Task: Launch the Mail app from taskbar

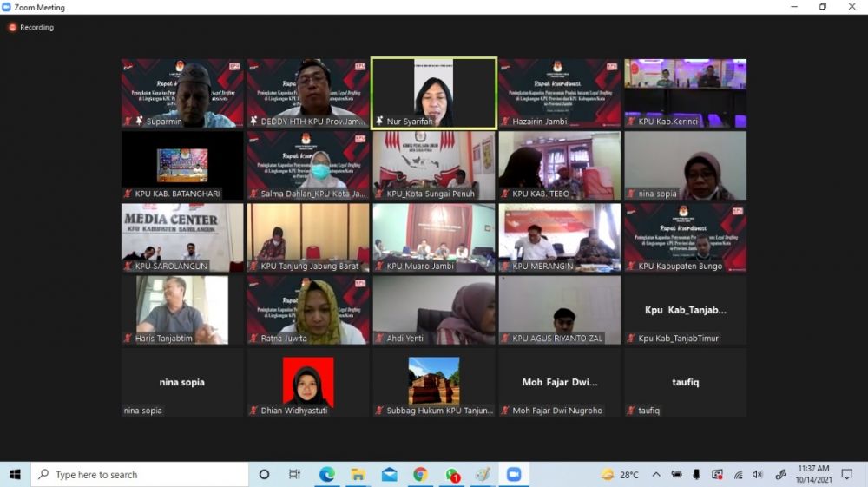Action: (389, 474)
